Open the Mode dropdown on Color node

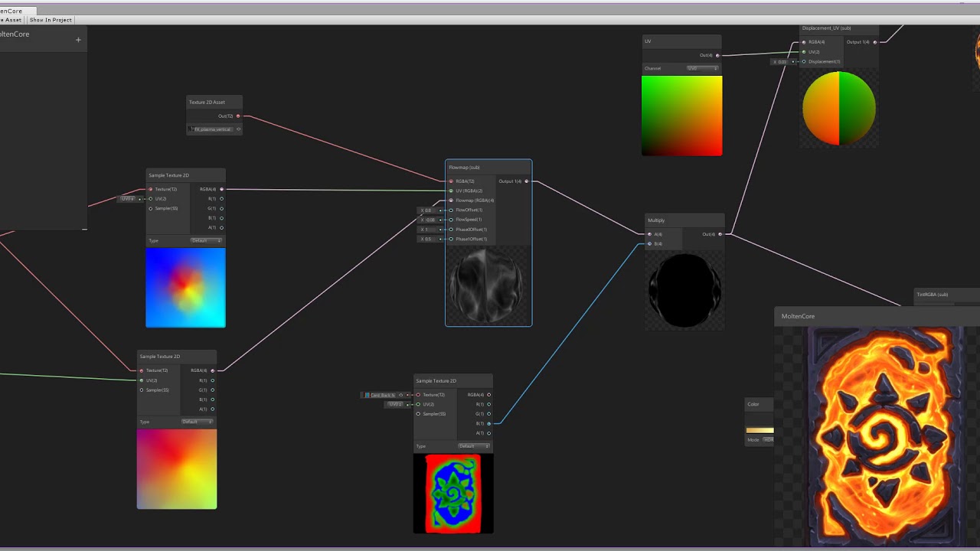pyautogui.click(x=768, y=440)
